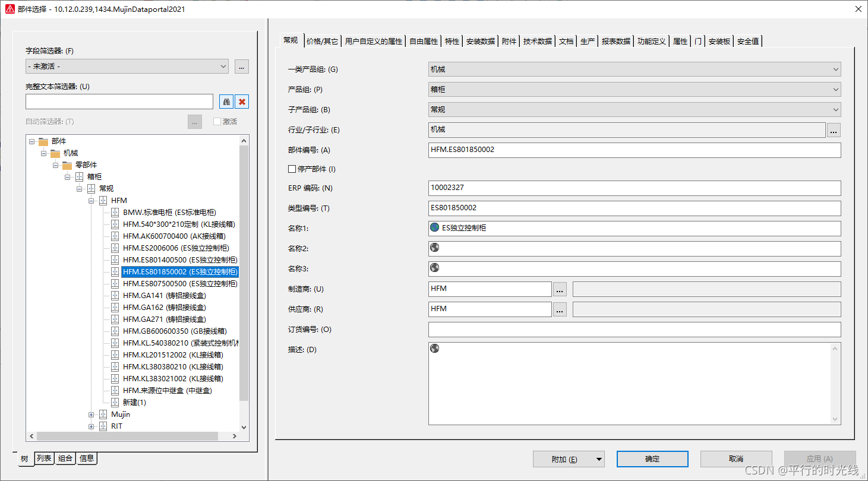
Task: Click browse button next to 供应商
Action: [x=560, y=309]
